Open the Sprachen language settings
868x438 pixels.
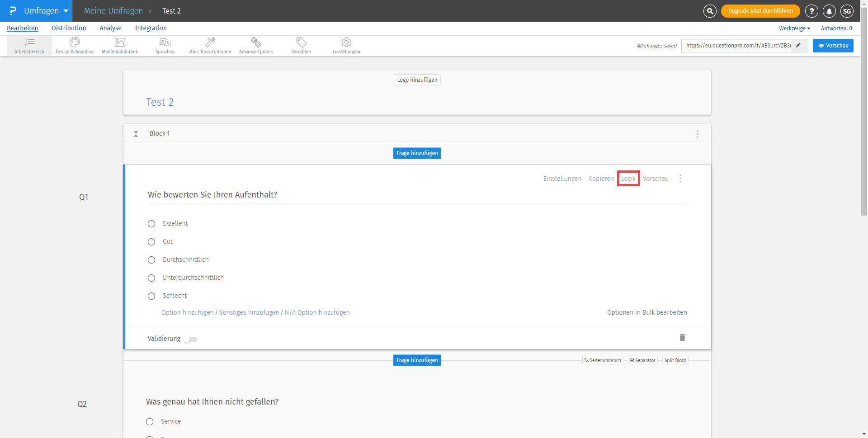click(x=165, y=46)
